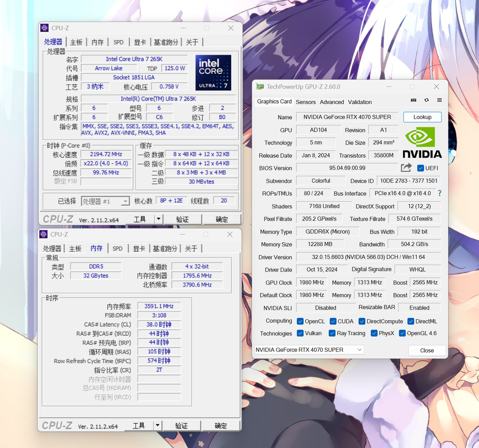This screenshot has width=479, height=448.
Task: Toggle the CUDA checkbox
Action: [x=333, y=322]
